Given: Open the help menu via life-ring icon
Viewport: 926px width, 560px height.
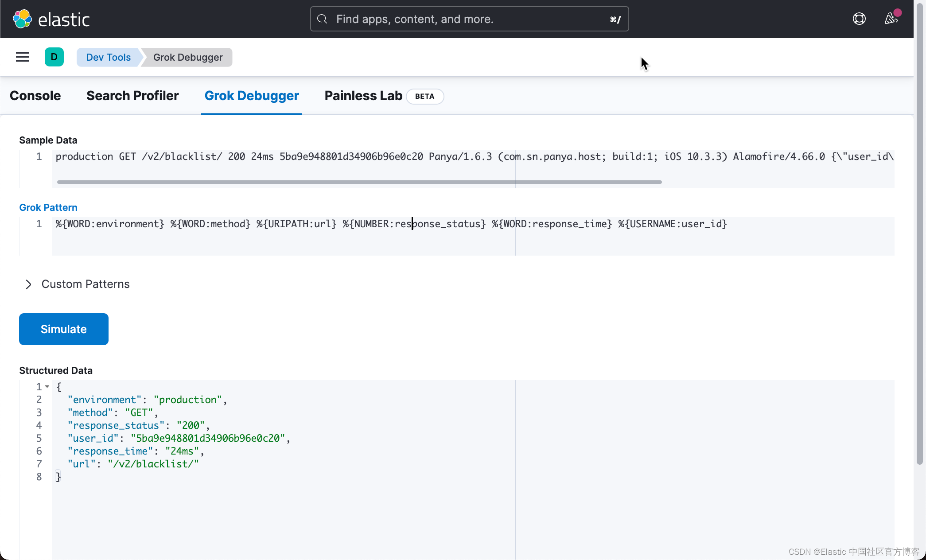Looking at the screenshot, I should 859,19.
